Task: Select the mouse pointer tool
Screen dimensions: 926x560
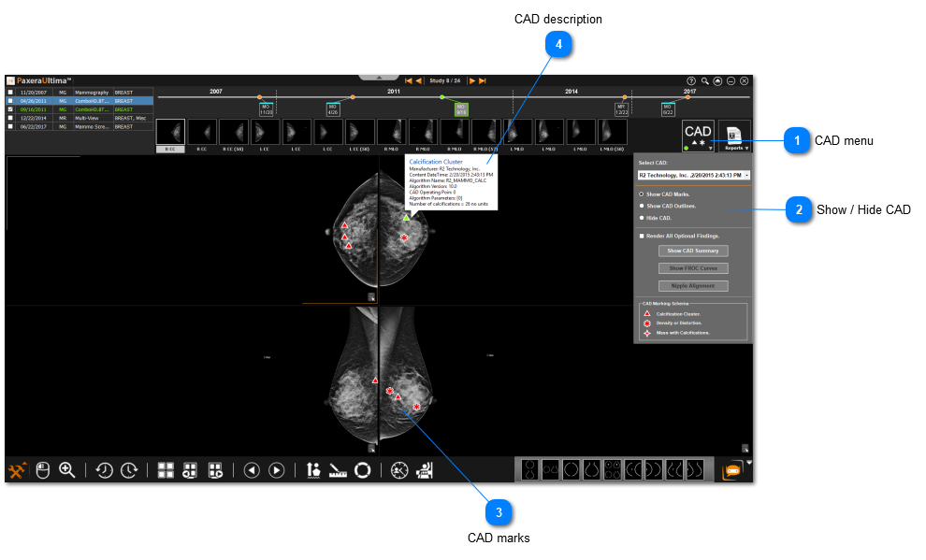Action: pos(42,470)
